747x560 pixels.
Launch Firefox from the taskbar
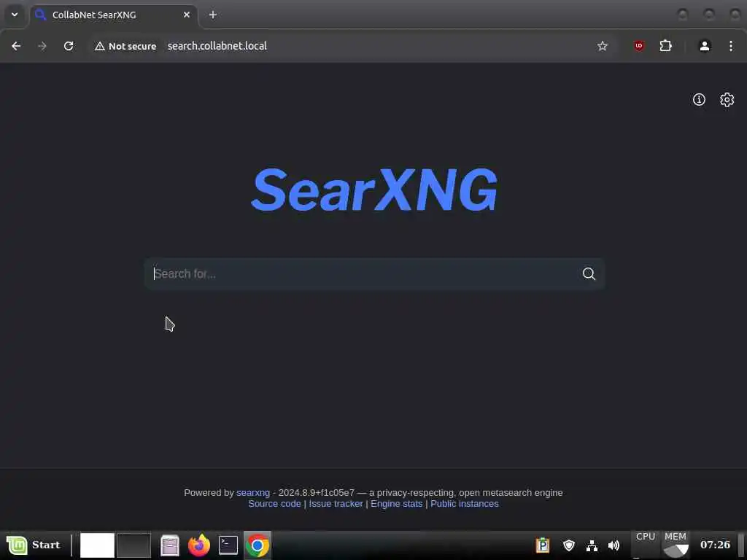tap(199, 545)
